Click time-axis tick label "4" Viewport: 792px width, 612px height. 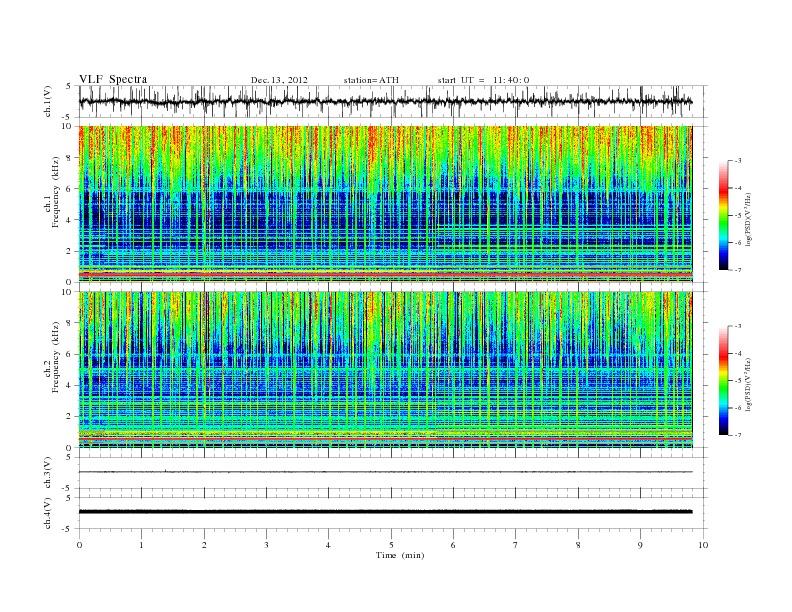328,545
